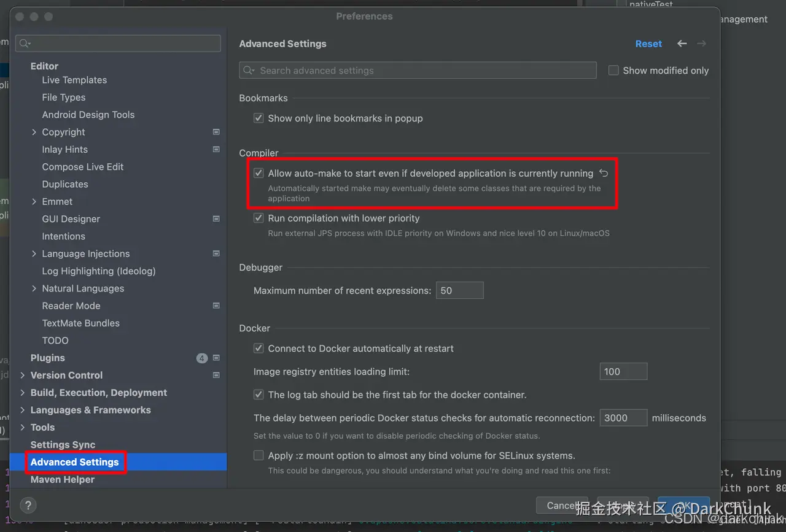This screenshot has height=532, width=786.
Task: Click the Reset link
Action: (648, 44)
